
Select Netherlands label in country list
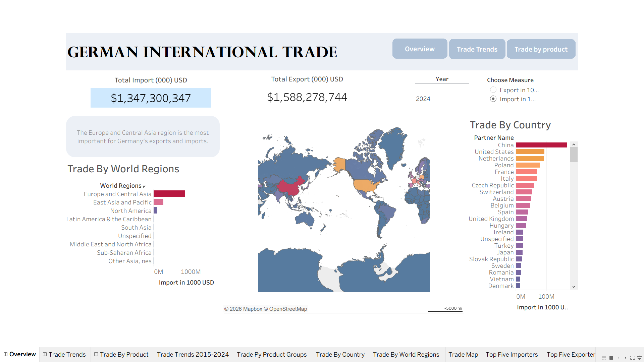point(496,158)
